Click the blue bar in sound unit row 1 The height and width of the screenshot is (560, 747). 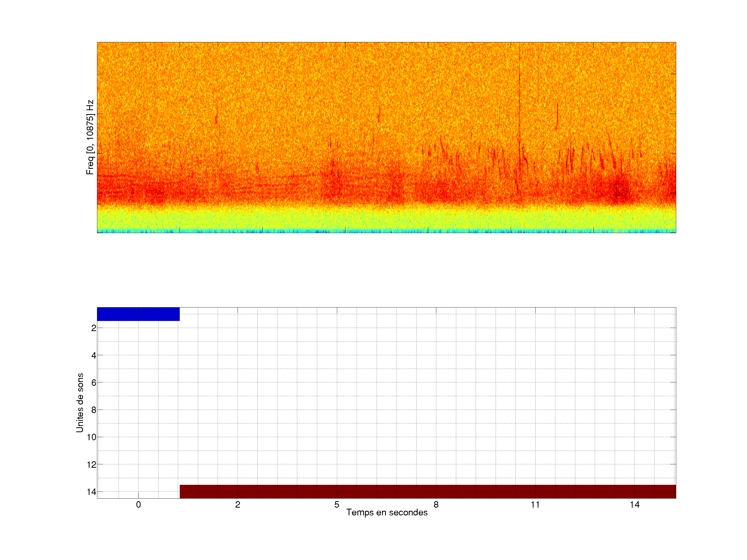(x=138, y=314)
